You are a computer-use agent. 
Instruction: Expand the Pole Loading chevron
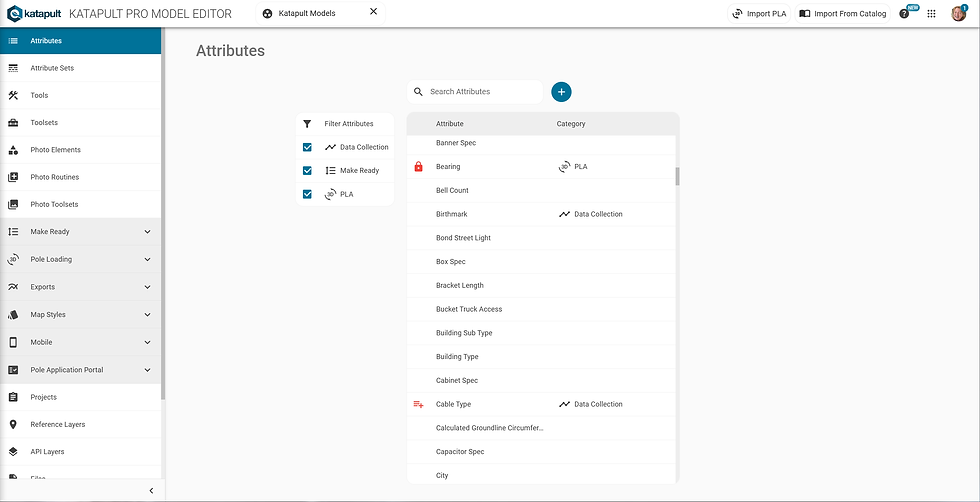tap(148, 259)
